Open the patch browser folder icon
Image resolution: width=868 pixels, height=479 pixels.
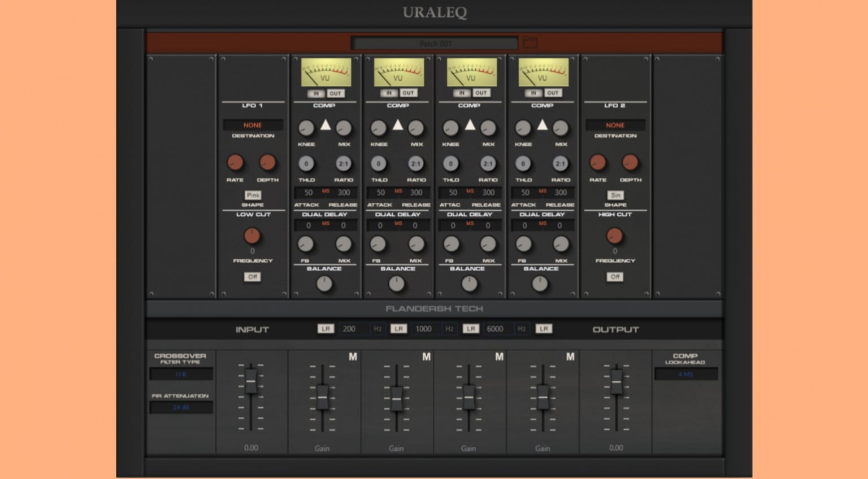[530, 43]
